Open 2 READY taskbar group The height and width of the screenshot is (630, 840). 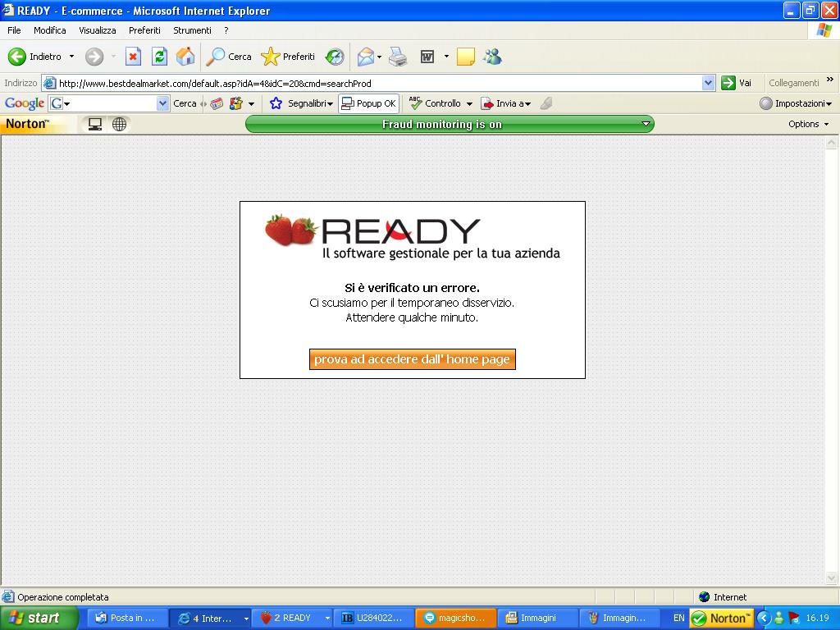tap(294, 619)
